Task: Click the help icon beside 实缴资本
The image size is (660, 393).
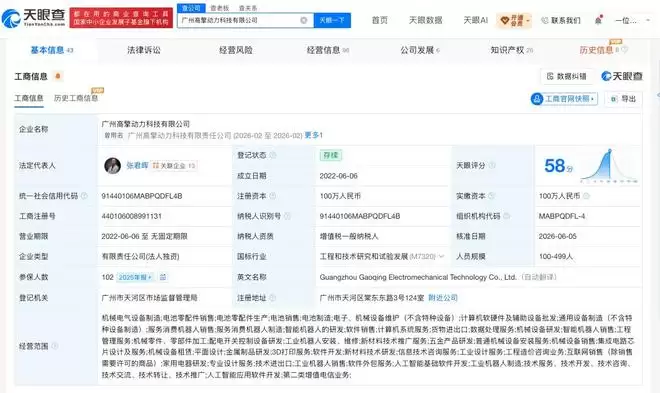Action: pos(491,196)
